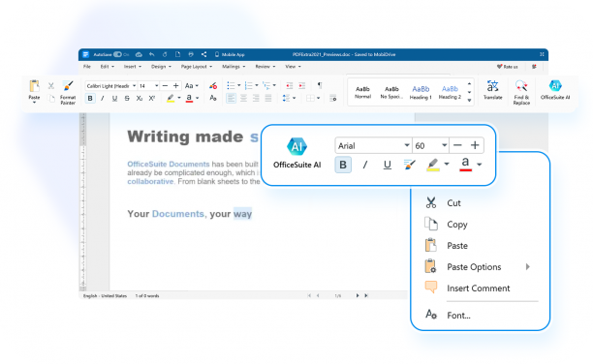Viewport: 593px width, 364px height.
Task: Toggle Bold in the ribbon
Action: tap(90, 99)
